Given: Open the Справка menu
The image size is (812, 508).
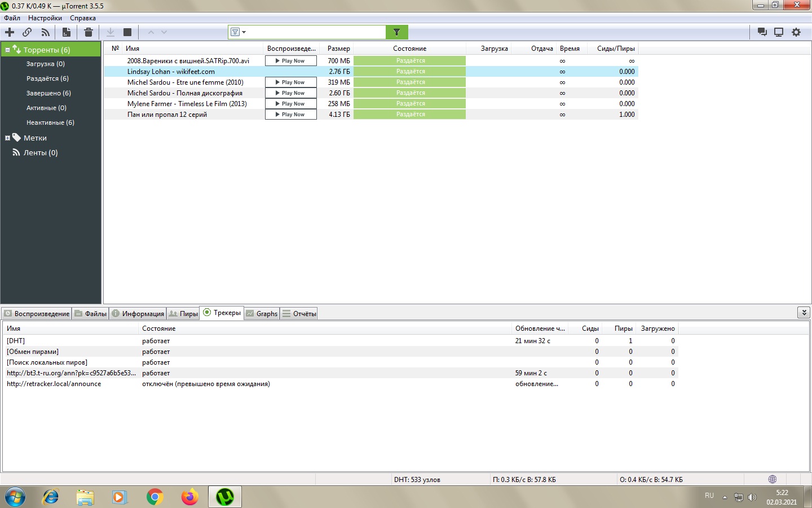Looking at the screenshot, I should 83,18.
